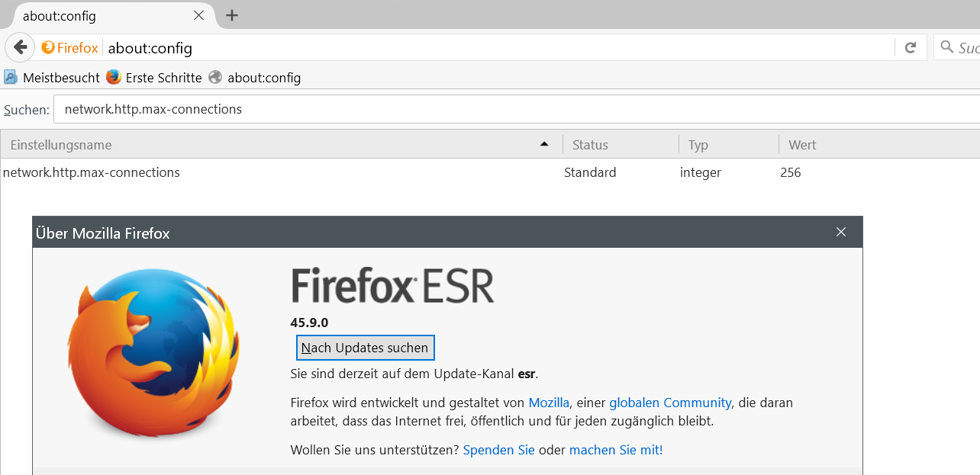The width and height of the screenshot is (980, 475).
Task: Click the Firefox identity icon in address bar
Action: [x=70, y=48]
